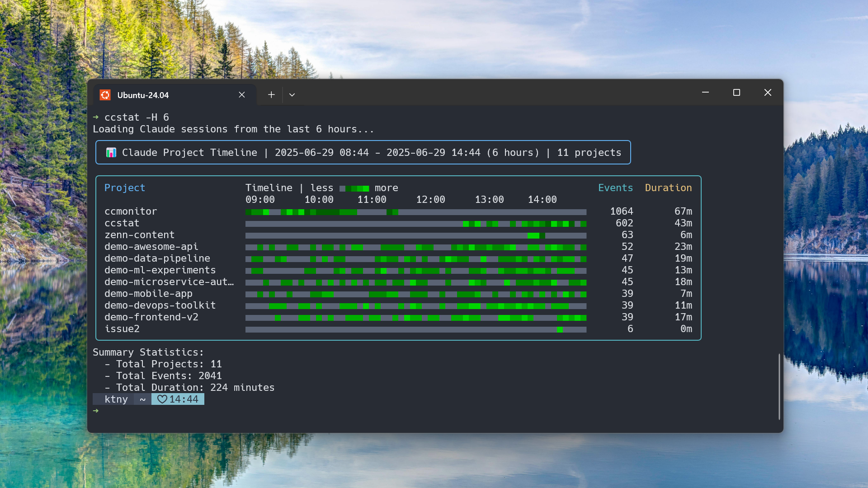868x488 pixels.
Task: Expand the terminal profiles dropdown chevron
Action: coord(292,95)
